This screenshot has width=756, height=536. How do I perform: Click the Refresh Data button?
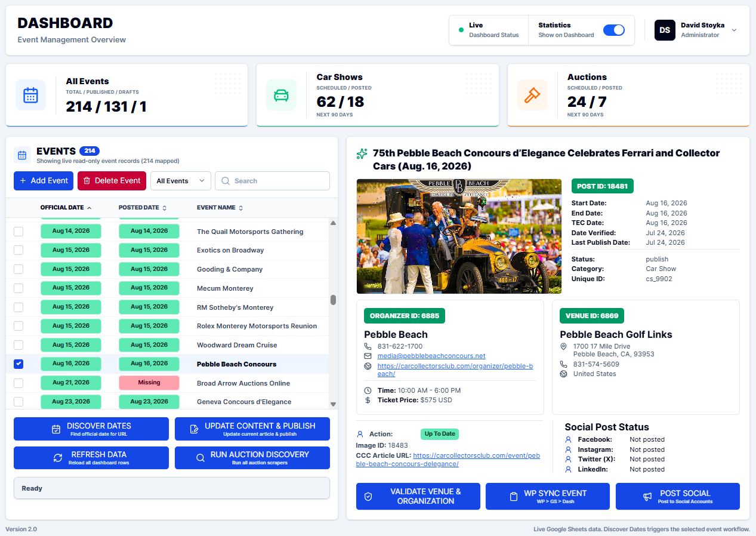(91, 458)
